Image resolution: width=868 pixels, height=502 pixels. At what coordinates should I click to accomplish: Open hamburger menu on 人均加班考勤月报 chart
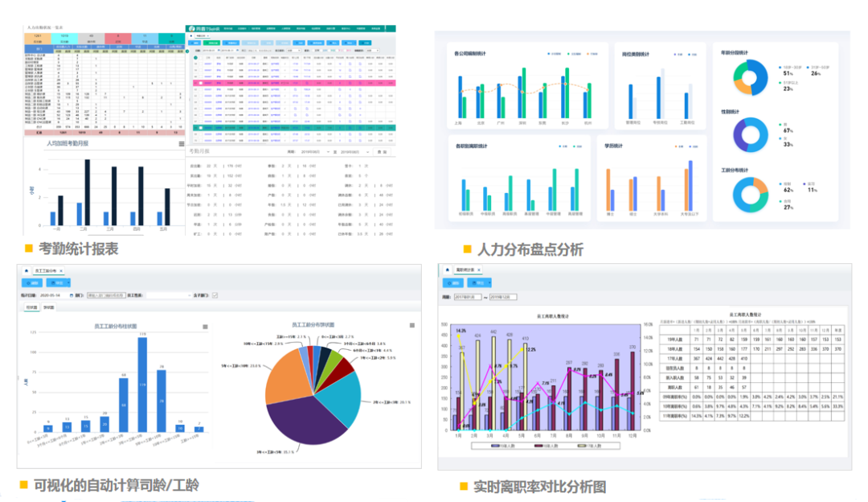click(x=182, y=144)
